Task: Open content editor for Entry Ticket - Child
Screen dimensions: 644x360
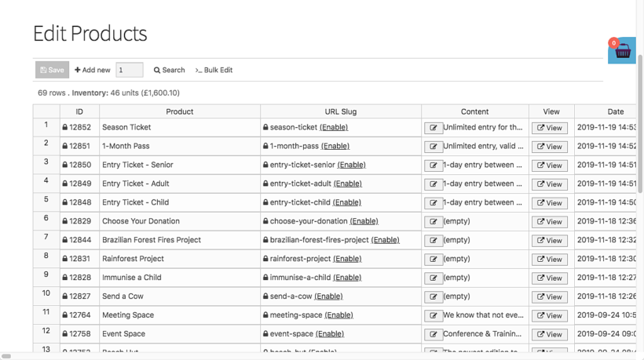Action: pyautogui.click(x=434, y=203)
